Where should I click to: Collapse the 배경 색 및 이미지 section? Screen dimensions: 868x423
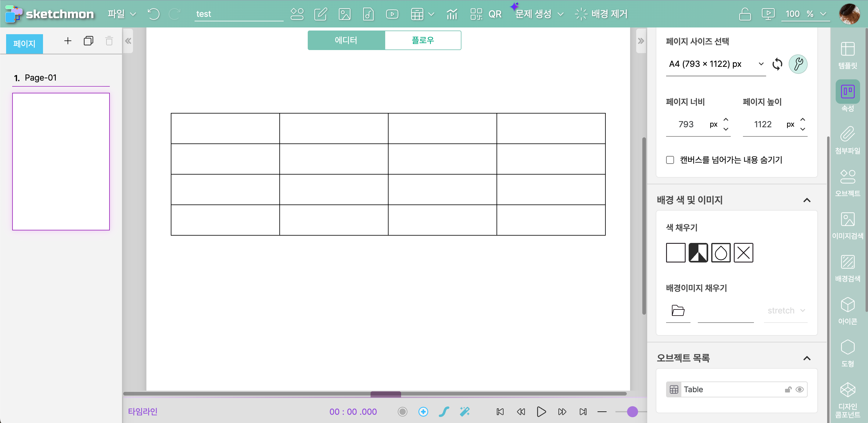pyautogui.click(x=806, y=200)
